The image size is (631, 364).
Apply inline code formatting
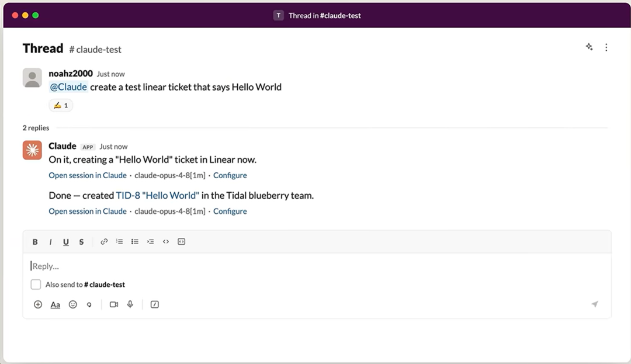[166, 241]
